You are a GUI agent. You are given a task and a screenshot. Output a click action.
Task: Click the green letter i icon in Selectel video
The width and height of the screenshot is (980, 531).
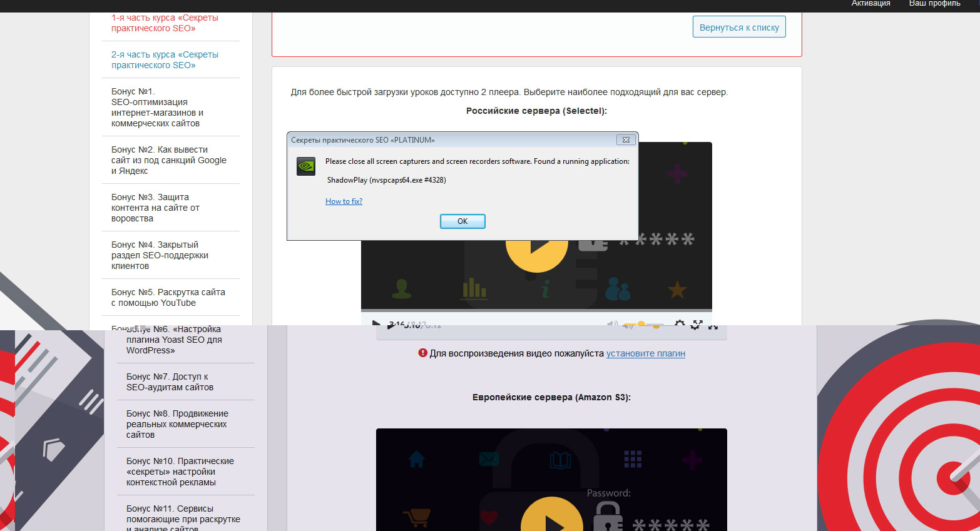tap(546, 289)
